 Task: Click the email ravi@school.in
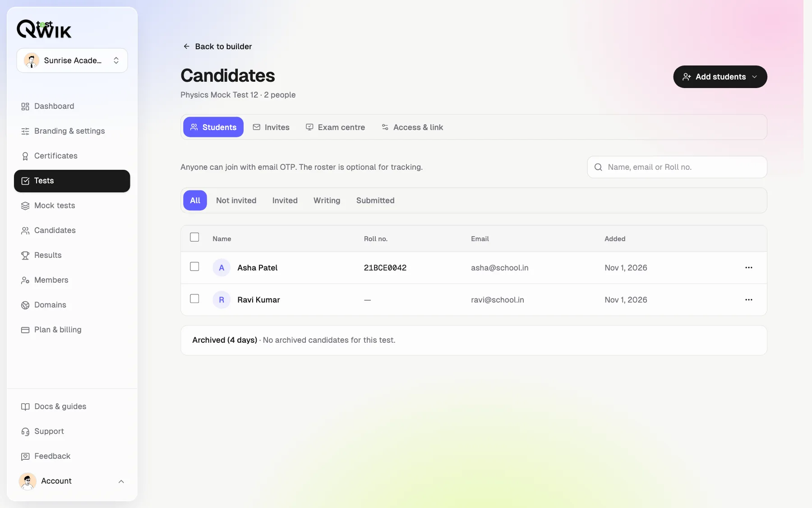tap(497, 300)
